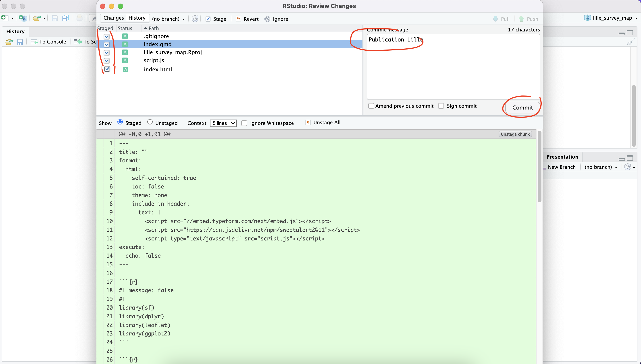Click the Open File folder icon in main toolbar
Screen dimensions: 641x364
37,18
